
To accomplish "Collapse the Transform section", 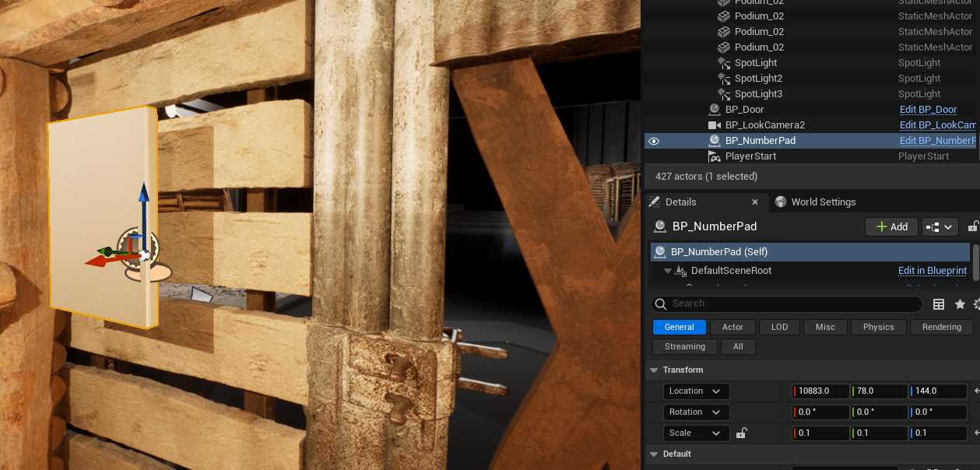I will tap(653, 370).
